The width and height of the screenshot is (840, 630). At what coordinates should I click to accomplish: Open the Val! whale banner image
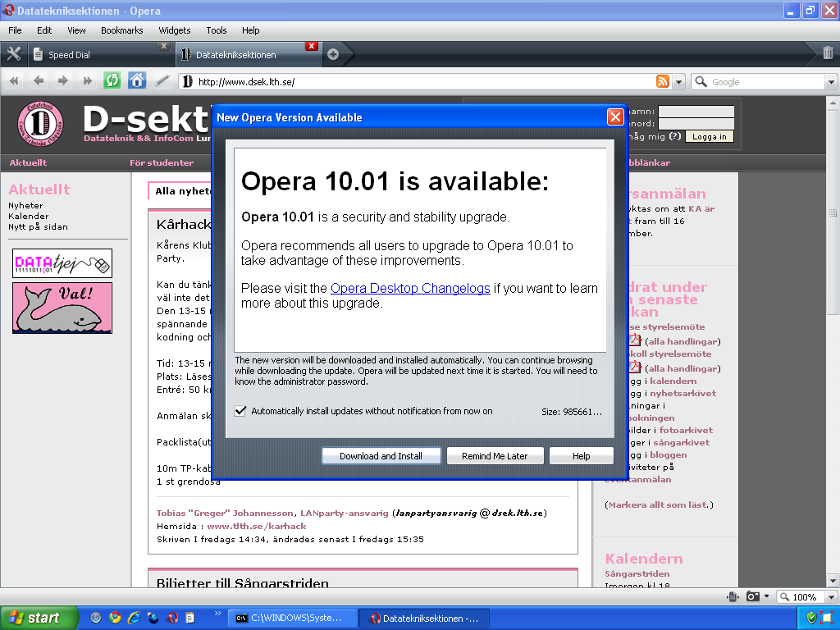(62, 308)
